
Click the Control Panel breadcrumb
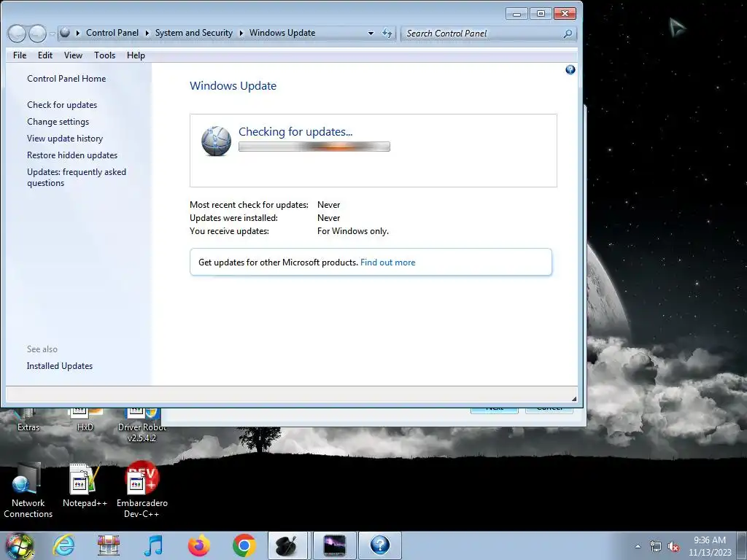[x=112, y=33]
